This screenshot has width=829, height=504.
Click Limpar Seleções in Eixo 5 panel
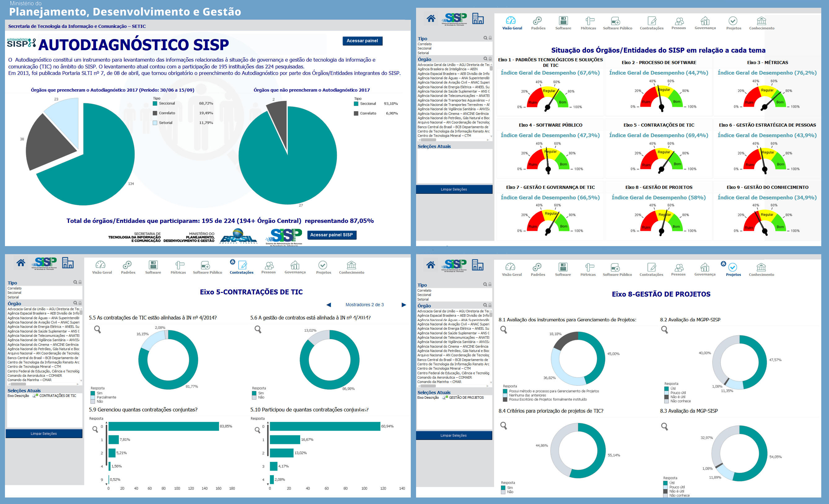point(44,433)
